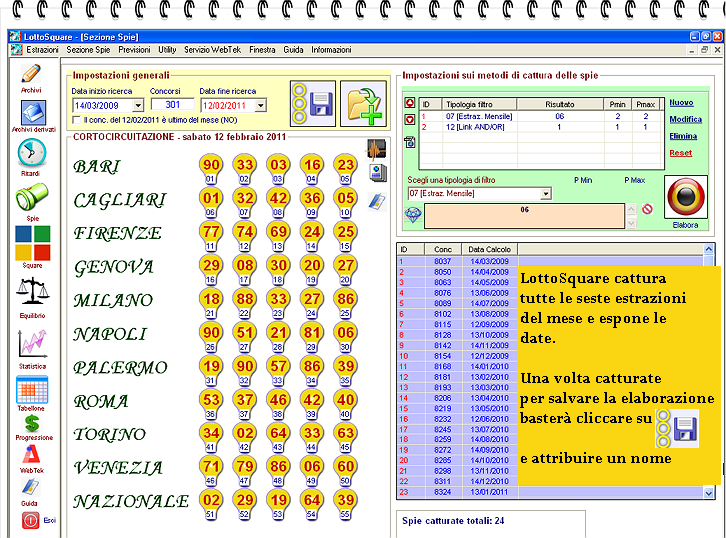Load elaboration with folder plus button
This screenshot has height=538, width=726.
coord(363,103)
